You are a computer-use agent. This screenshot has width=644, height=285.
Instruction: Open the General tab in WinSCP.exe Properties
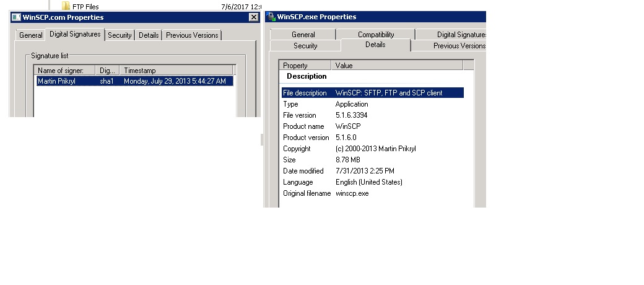(x=303, y=35)
